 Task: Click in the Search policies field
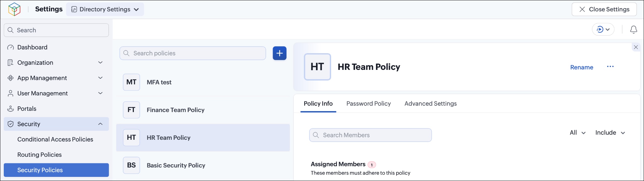pos(193,53)
